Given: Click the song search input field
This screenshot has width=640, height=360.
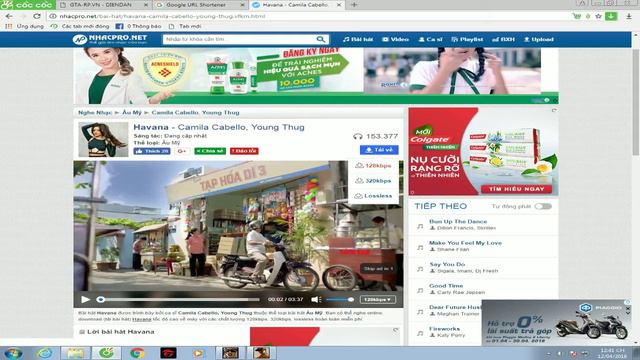Looking at the screenshot, I should click(239, 39).
